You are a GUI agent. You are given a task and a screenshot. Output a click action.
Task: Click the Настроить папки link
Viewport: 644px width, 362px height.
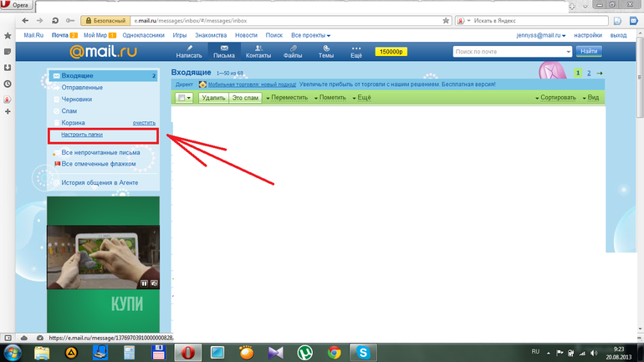click(82, 135)
